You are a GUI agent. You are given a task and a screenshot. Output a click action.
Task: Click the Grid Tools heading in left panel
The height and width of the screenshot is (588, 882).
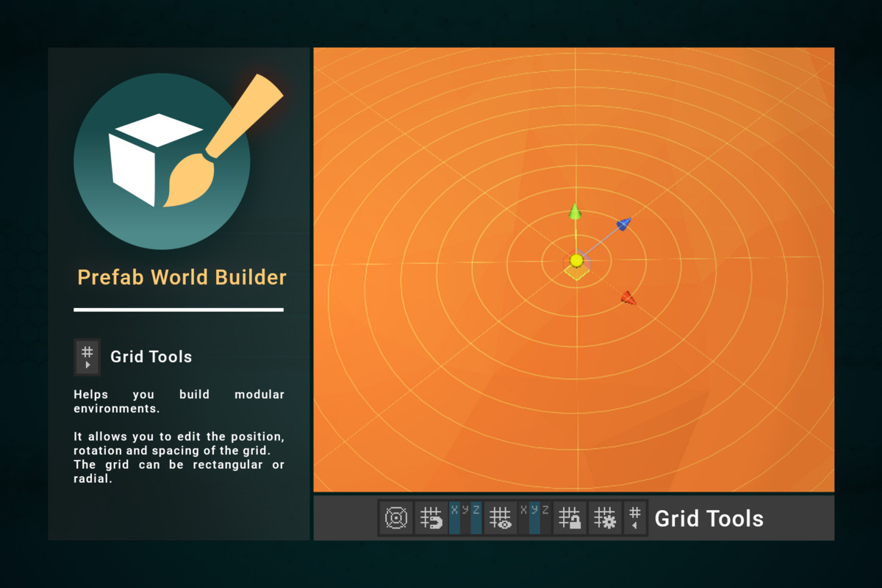click(151, 356)
